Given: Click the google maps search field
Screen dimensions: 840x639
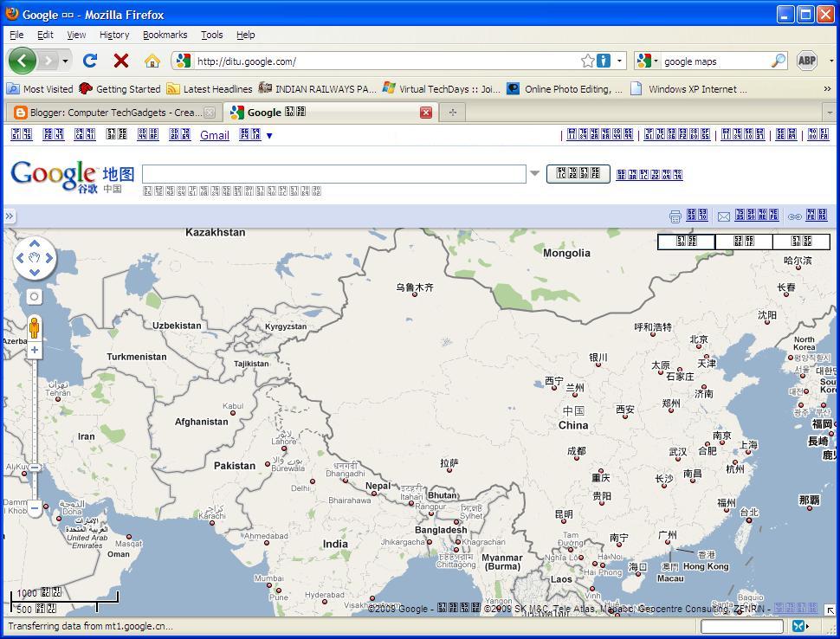Looking at the screenshot, I should (715, 61).
